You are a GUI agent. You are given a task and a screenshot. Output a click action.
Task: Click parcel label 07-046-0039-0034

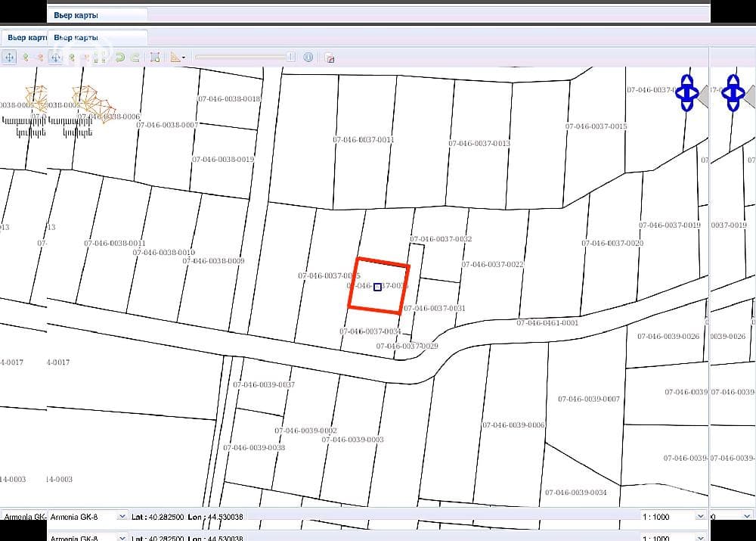[x=575, y=493]
